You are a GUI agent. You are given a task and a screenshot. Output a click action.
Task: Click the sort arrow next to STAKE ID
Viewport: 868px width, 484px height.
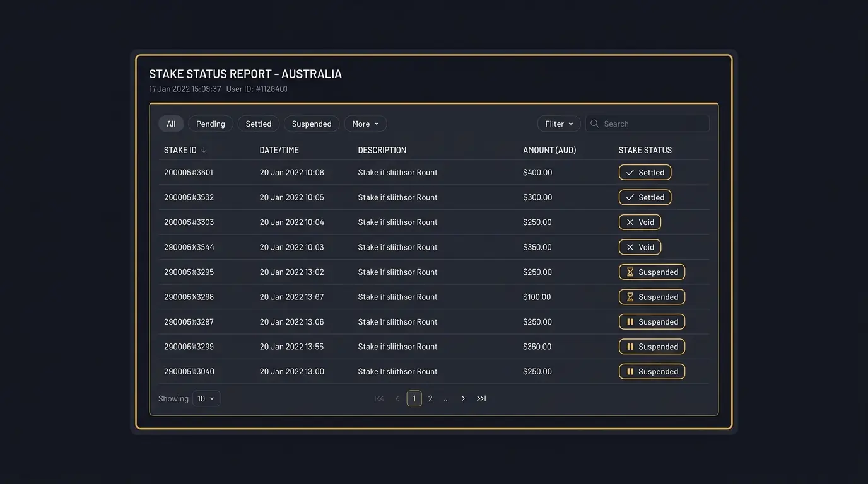click(204, 150)
